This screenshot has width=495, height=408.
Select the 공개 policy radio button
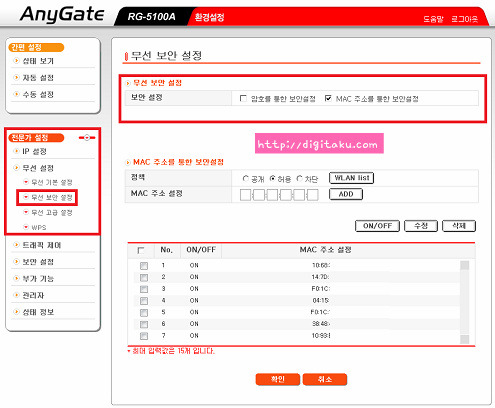[x=246, y=179]
